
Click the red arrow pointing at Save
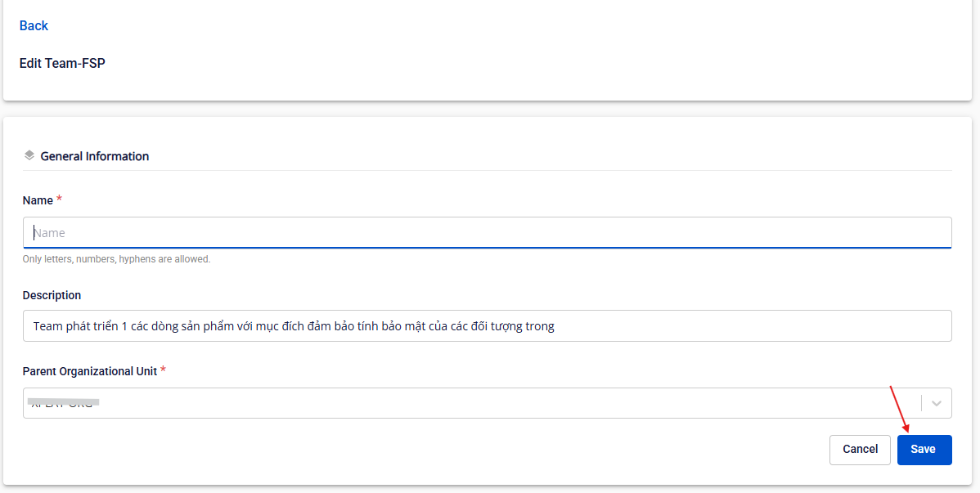point(899,409)
